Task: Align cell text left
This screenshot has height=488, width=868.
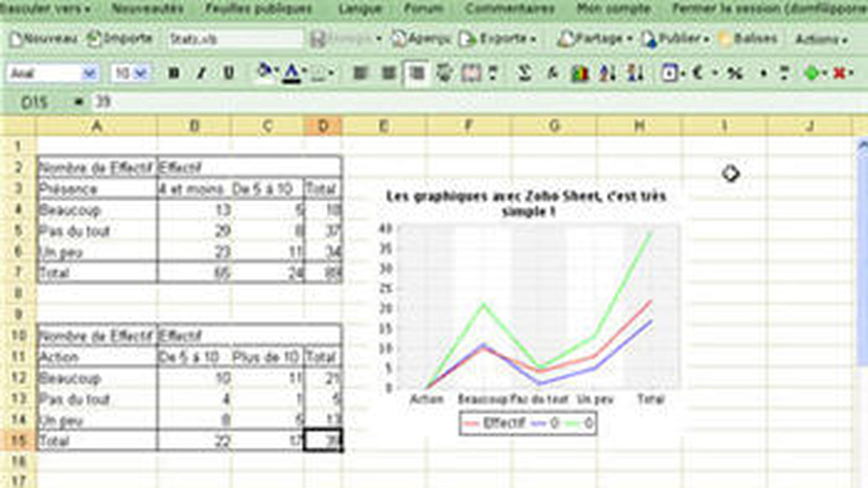Action: point(360,73)
